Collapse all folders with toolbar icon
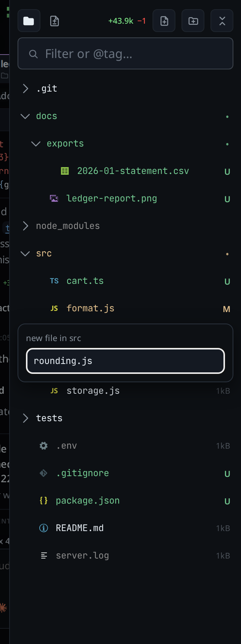The width and height of the screenshot is (241, 644). (x=222, y=21)
